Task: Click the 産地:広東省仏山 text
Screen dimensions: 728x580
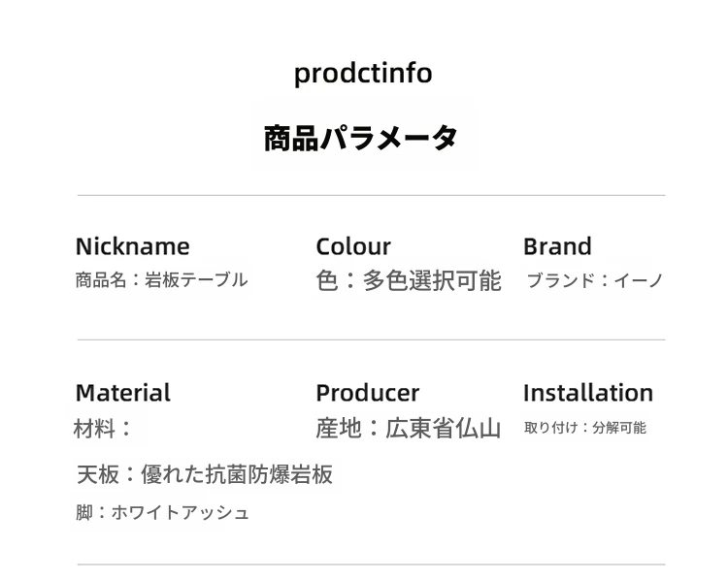Action: 408,428
